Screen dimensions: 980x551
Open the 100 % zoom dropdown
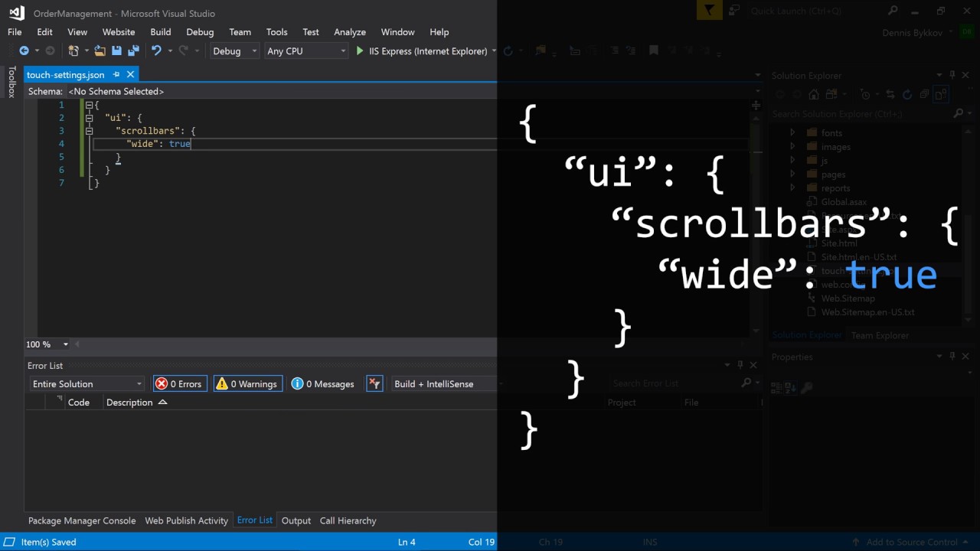tap(47, 344)
